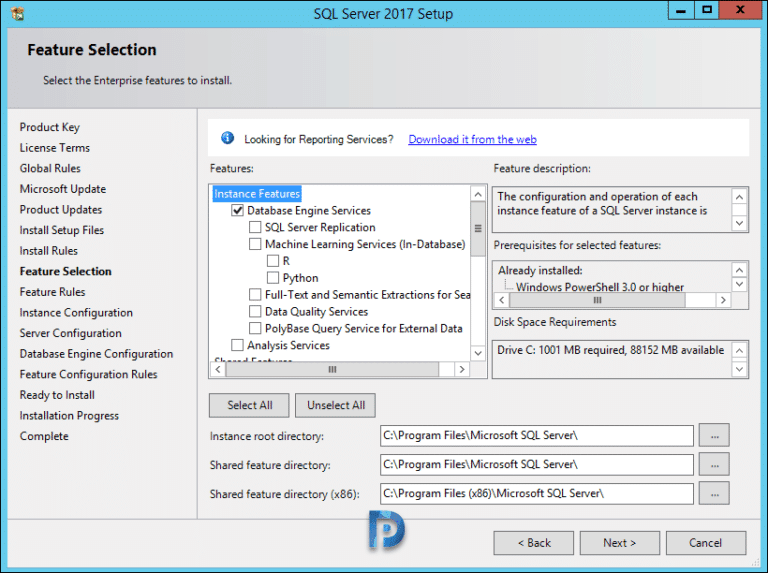Click the Features list right scroll arrow
Image resolution: width=768 pixels, height=573 pixels.
(x=461, y=369)
